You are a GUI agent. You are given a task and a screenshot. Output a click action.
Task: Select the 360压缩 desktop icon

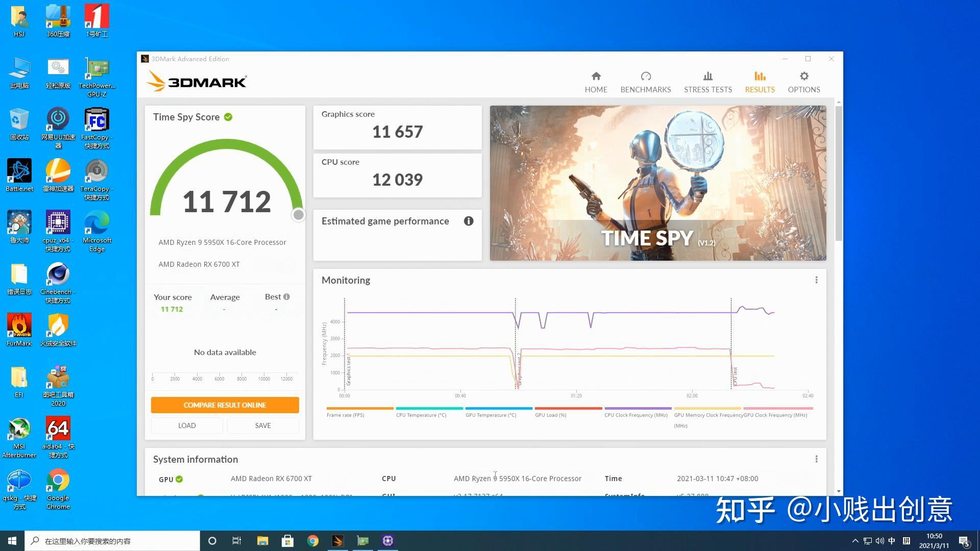pyautogui.click(x=58, y=21)
